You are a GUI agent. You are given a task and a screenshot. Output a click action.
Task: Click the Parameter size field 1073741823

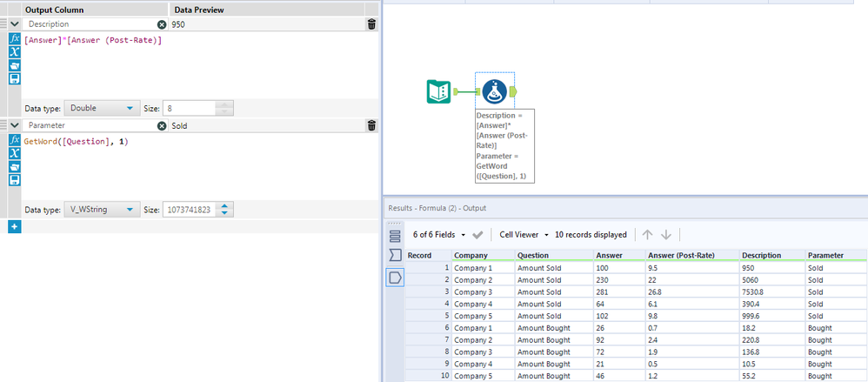[190, 210]
